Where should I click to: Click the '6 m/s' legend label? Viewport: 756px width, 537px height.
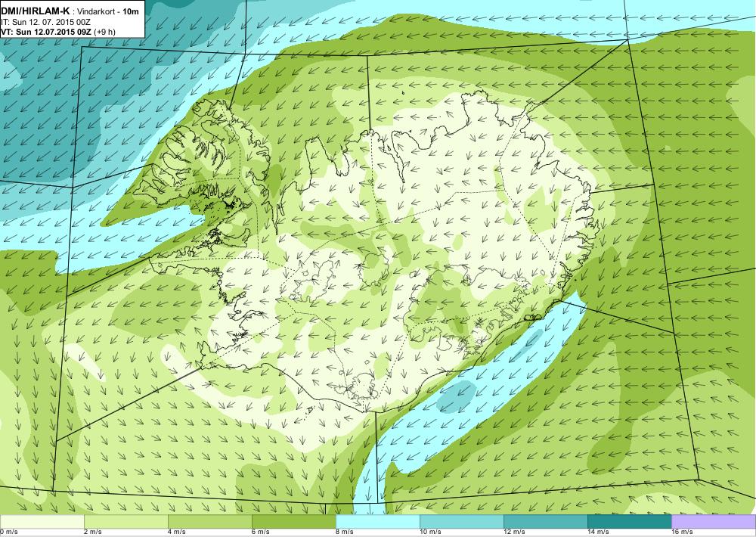click(x=261, y=532)
